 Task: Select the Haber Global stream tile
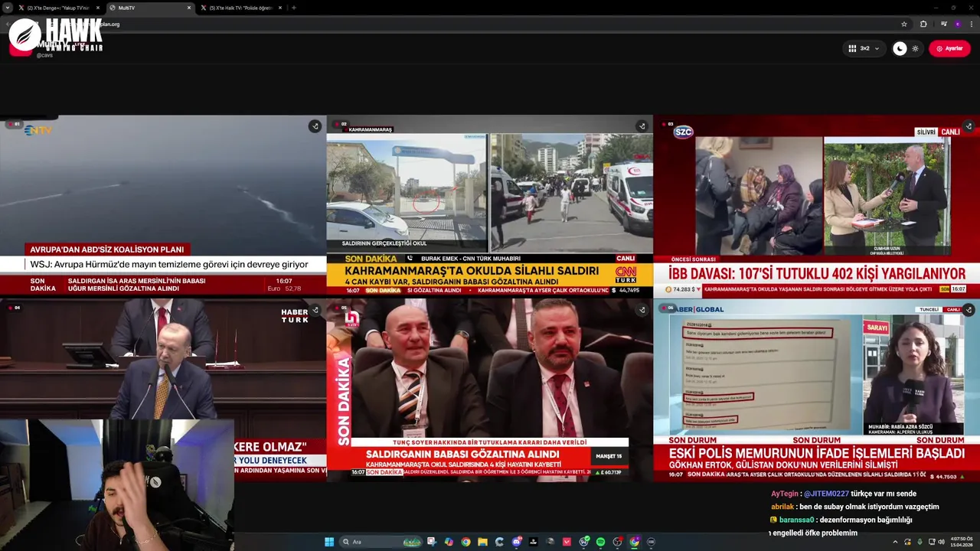[816, 390]
